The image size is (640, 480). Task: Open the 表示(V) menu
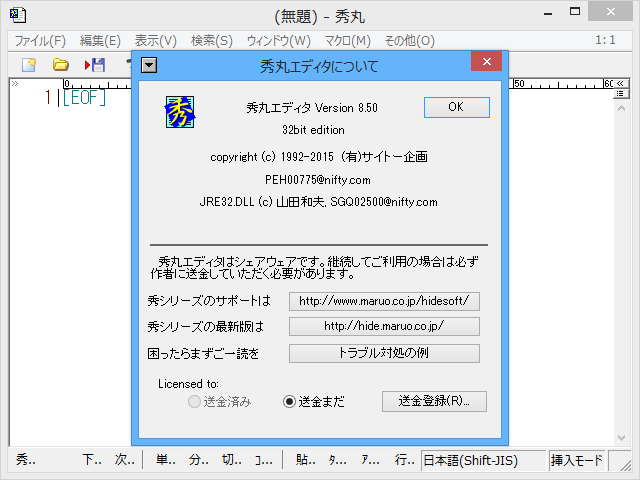tap(156, 41)
